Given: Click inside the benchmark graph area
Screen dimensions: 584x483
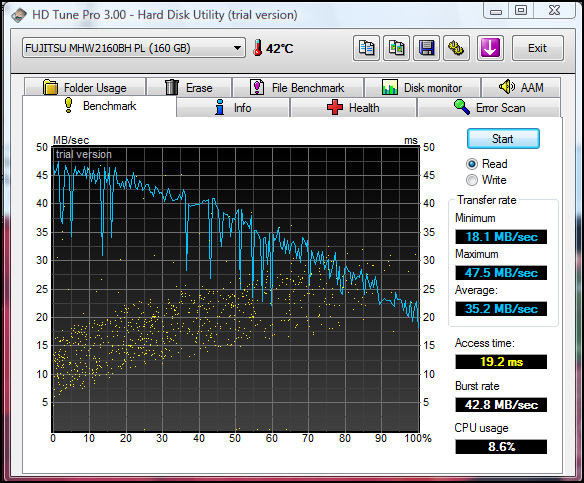Looking at the screenshot, I should pyautogui.click(x=235, y=289).
